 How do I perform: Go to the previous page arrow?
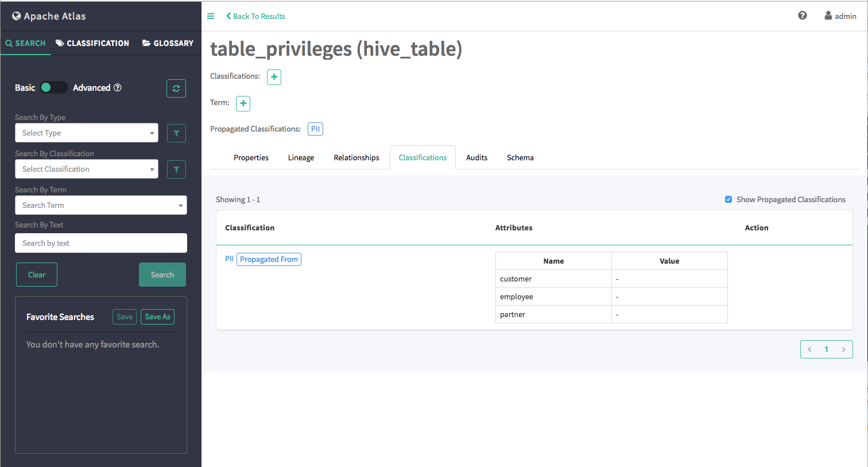click(809, 349)
